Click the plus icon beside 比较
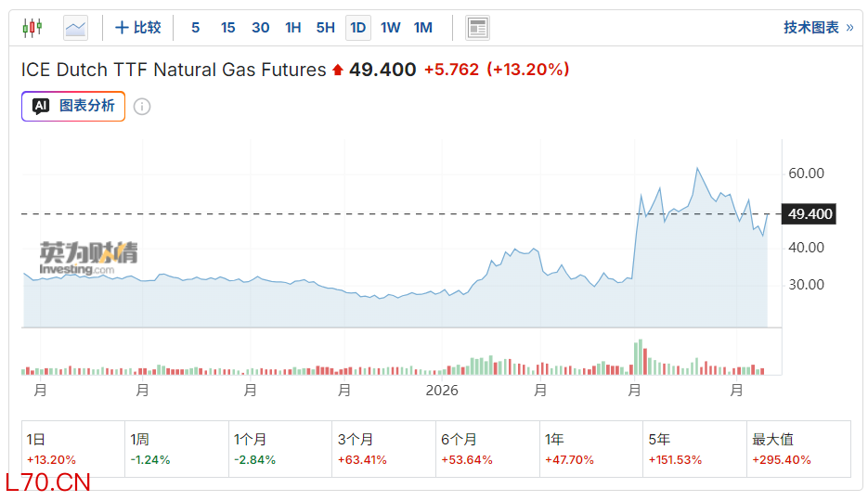The image size is (868, 501). pos(122,28)
